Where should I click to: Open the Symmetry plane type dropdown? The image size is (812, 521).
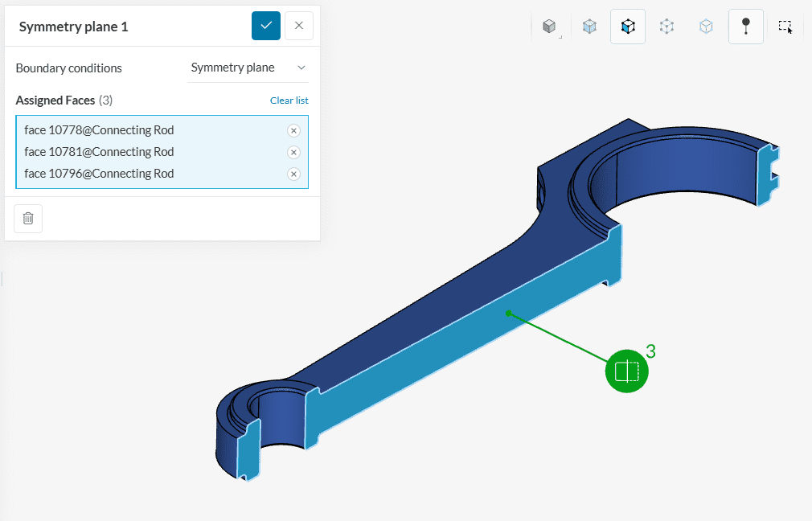248,68
